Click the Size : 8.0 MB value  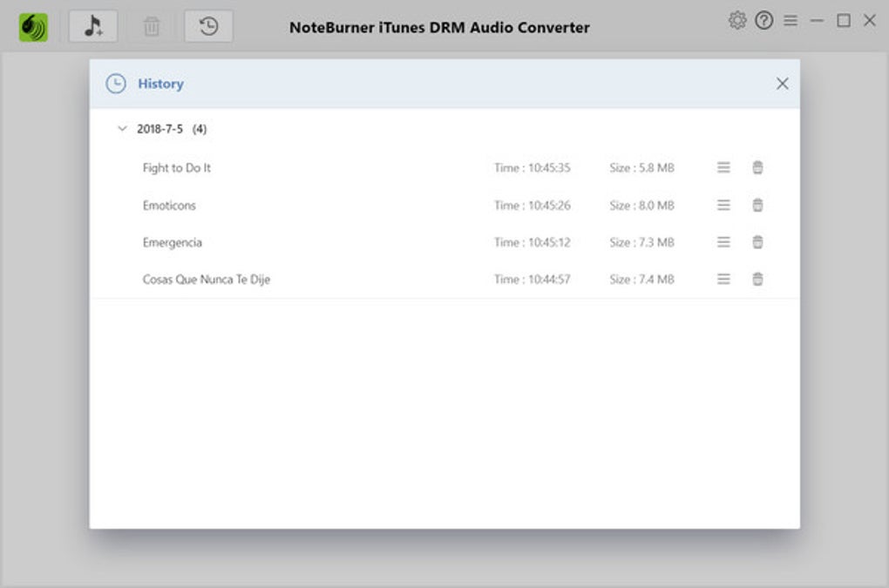[x=641, y=205]
